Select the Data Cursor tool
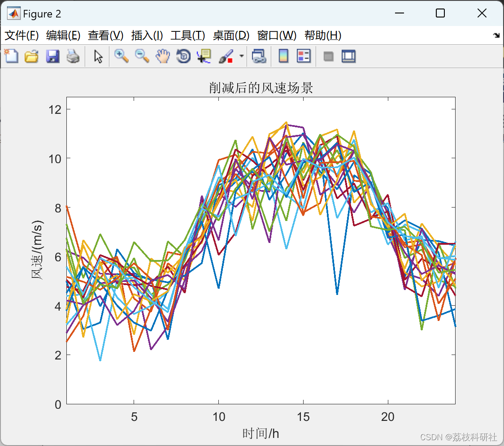This screenshot has width=504, height=446. (x=204, y=56)
